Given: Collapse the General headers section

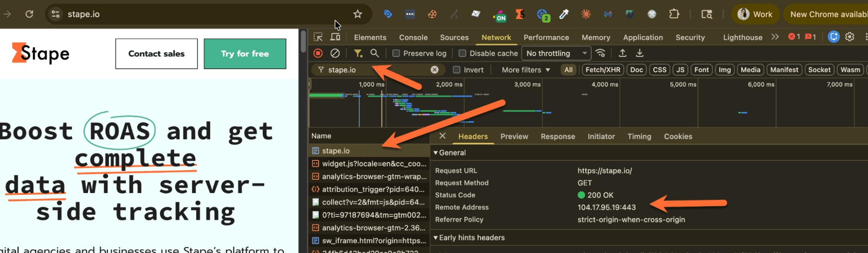Looking at the screenshot, I should [449, 153].
